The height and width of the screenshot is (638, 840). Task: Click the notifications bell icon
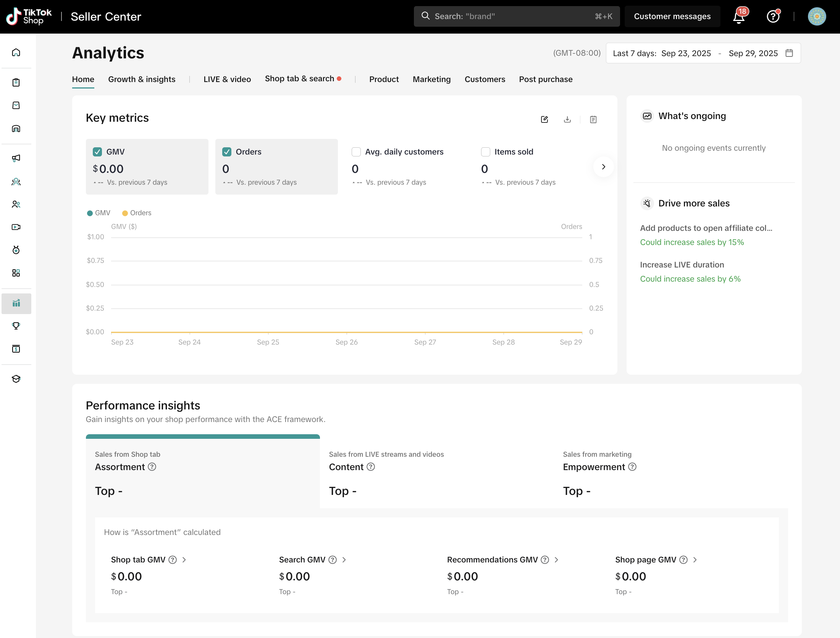pos(739,17)
